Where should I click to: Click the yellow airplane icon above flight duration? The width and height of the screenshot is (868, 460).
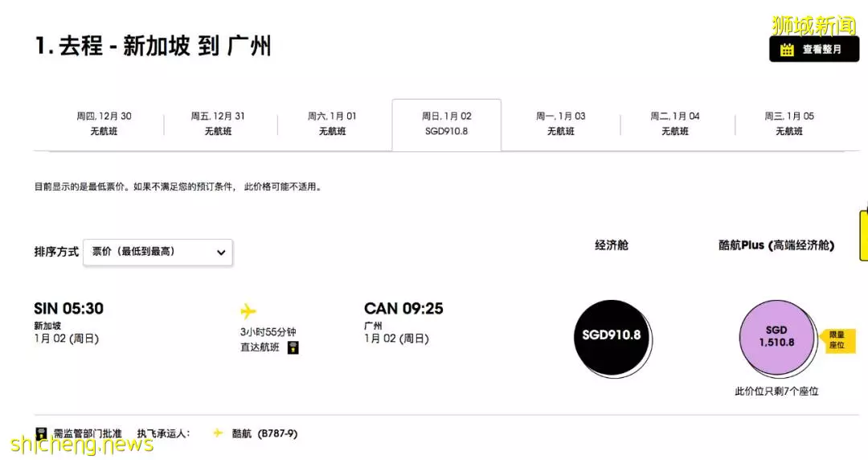pyautogui.click(x=248, y=311)
